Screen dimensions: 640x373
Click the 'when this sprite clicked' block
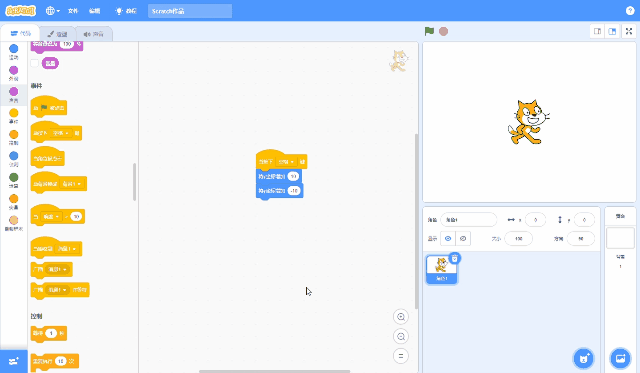coord(47,158)
